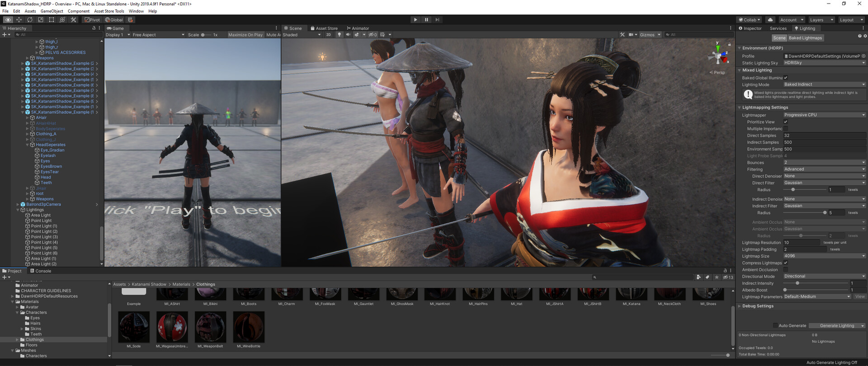Click the Step frame button
This screenshot has height=366, width=868.
[437, 20]
